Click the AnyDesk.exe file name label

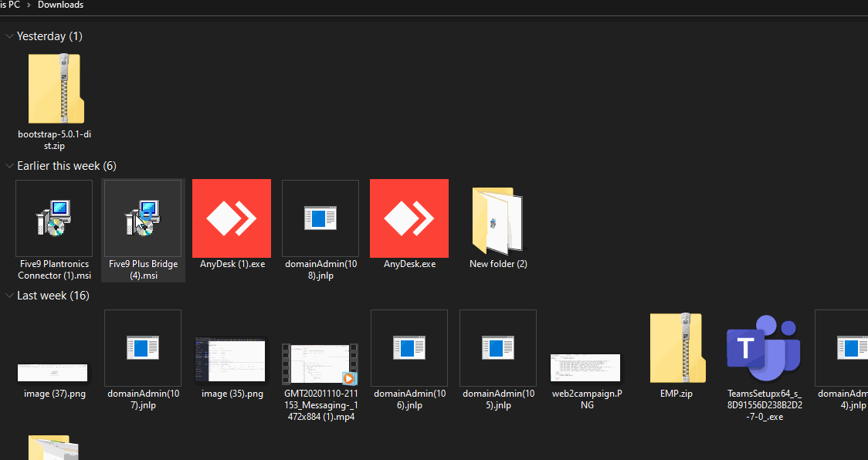tap(409, 264)
